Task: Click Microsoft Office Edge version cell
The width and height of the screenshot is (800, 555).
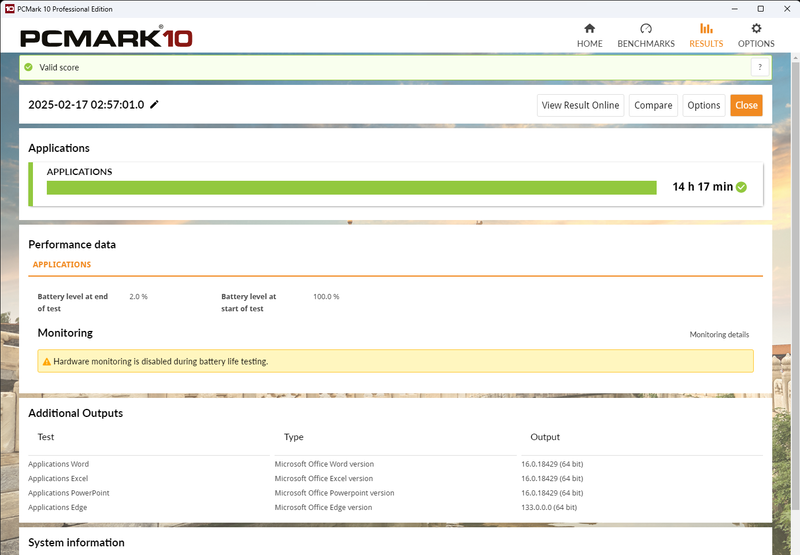Action: 323,508
